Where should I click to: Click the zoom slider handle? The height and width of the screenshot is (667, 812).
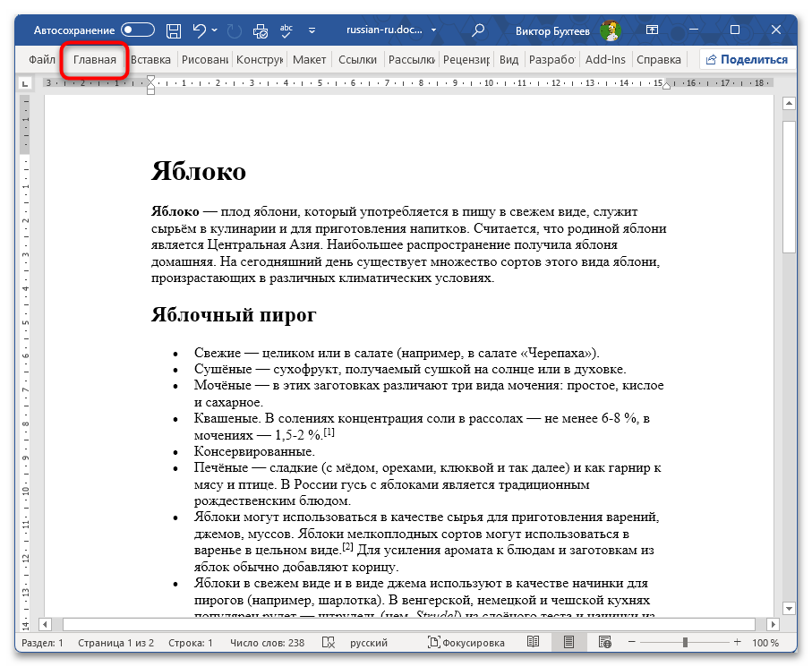click(x=685, y=642)
